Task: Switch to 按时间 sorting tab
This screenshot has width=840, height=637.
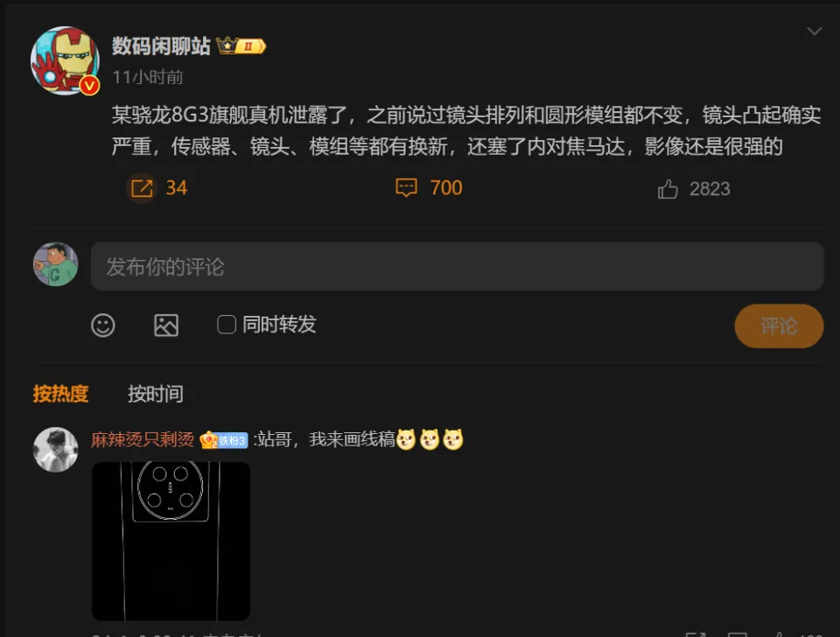Action: (156, 394)
